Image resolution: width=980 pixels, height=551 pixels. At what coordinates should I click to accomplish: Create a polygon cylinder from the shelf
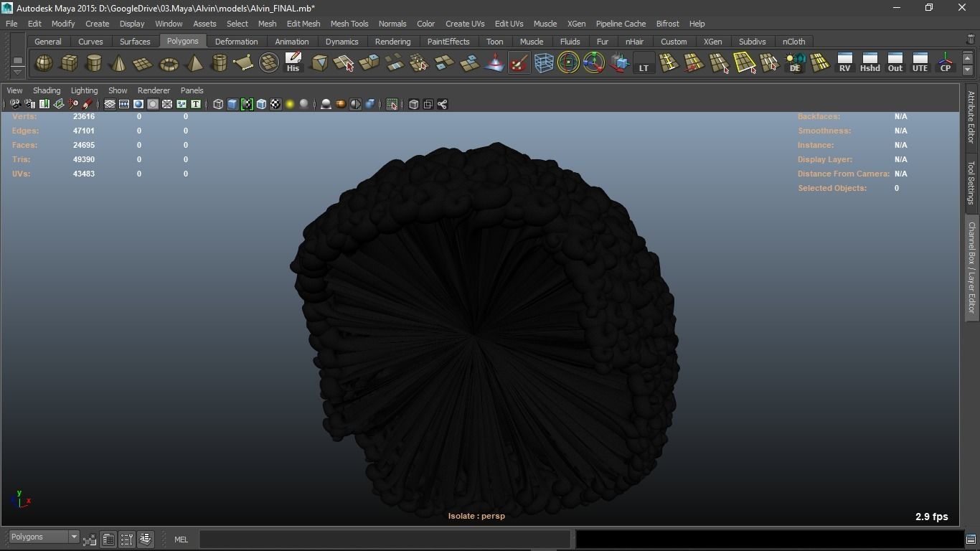[93, 63]
